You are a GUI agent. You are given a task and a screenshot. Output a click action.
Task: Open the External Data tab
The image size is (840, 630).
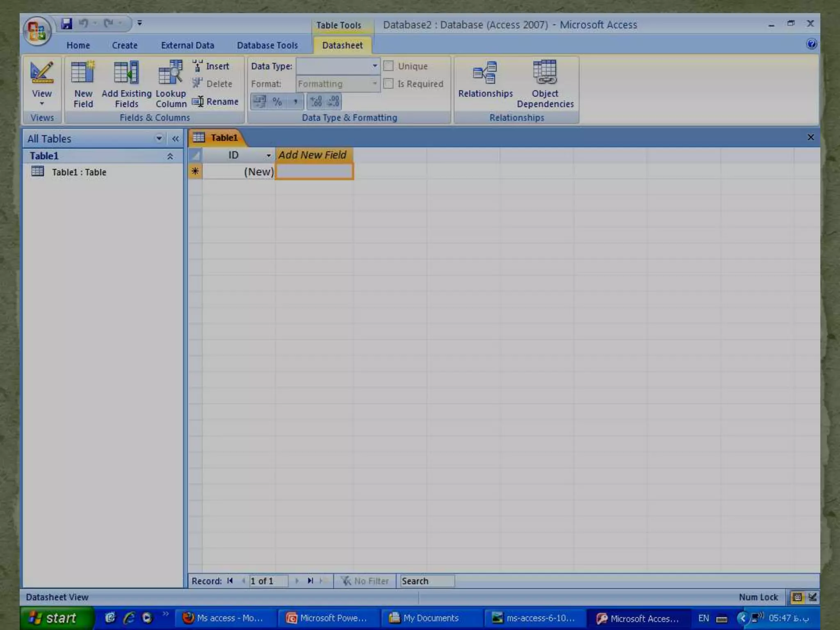tap(187, 45)
